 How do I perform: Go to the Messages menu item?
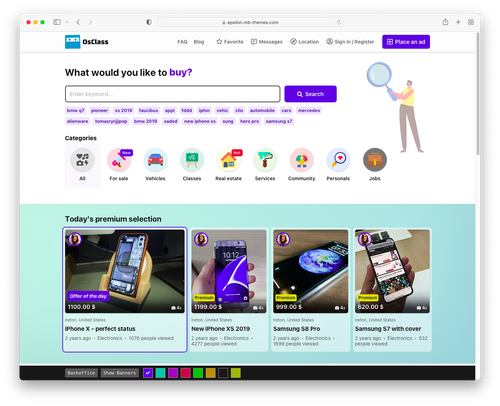click(267, 42)
